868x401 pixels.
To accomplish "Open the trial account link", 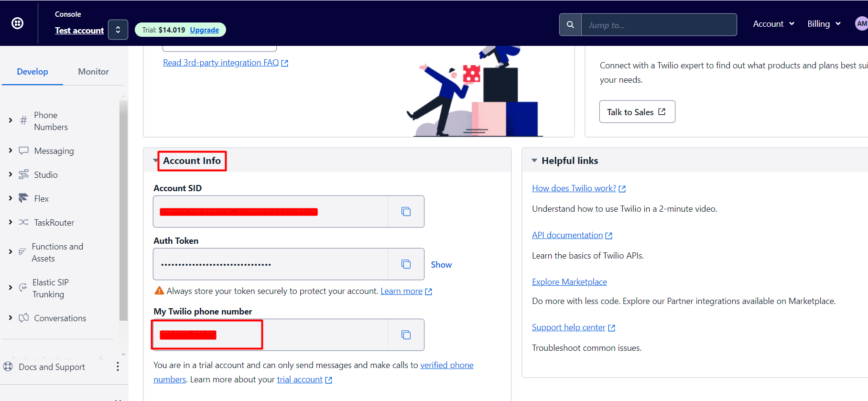I will click(x=300, y=379).
